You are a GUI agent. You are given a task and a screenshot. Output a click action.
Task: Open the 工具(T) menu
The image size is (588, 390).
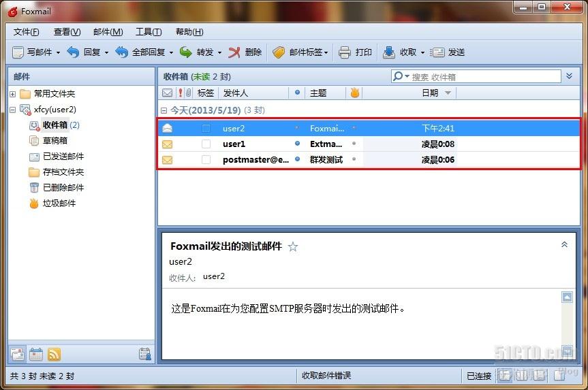coord(149,32)
